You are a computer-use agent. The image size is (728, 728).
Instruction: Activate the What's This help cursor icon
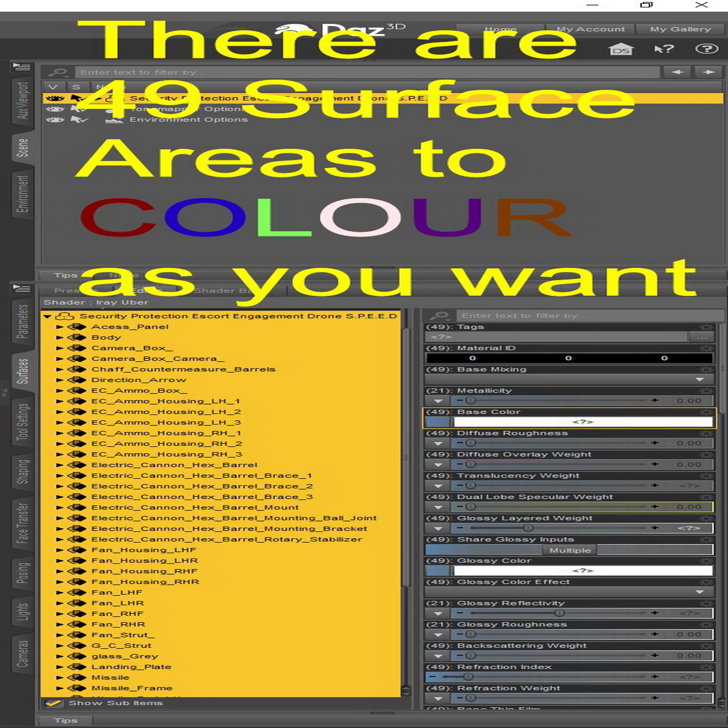[664, 49]
